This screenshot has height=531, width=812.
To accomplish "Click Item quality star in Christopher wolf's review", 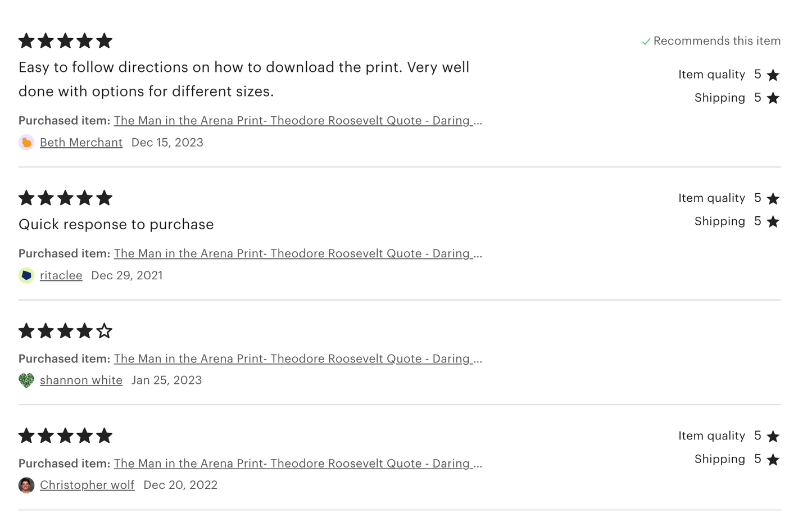I will 773,437.
